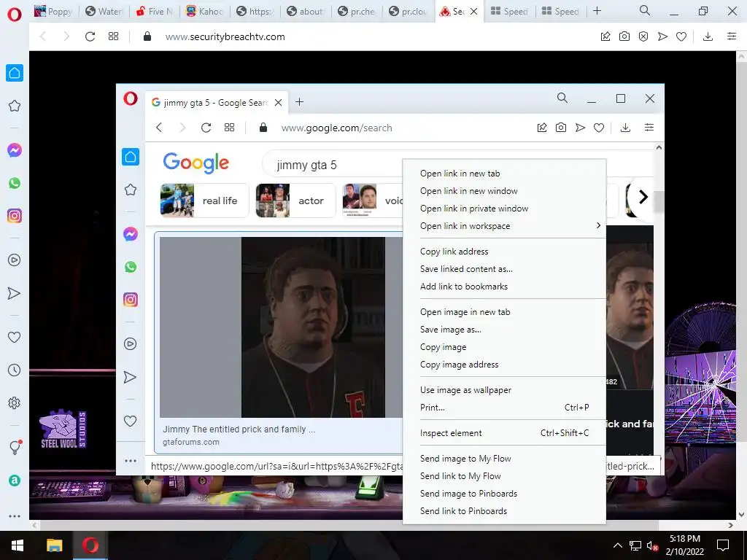747x560 pixels.
Task: Open the three-dot menu at outer sidebar bottom
Action: 15,516
